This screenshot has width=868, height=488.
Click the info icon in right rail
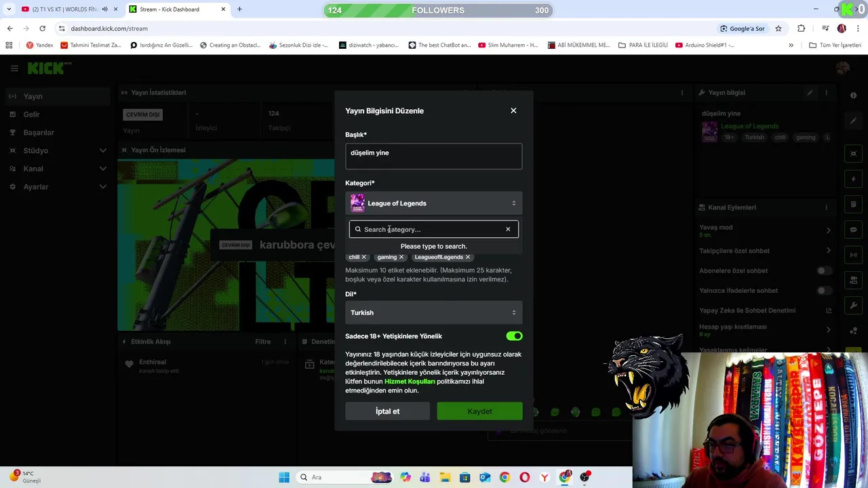(853, 95)
